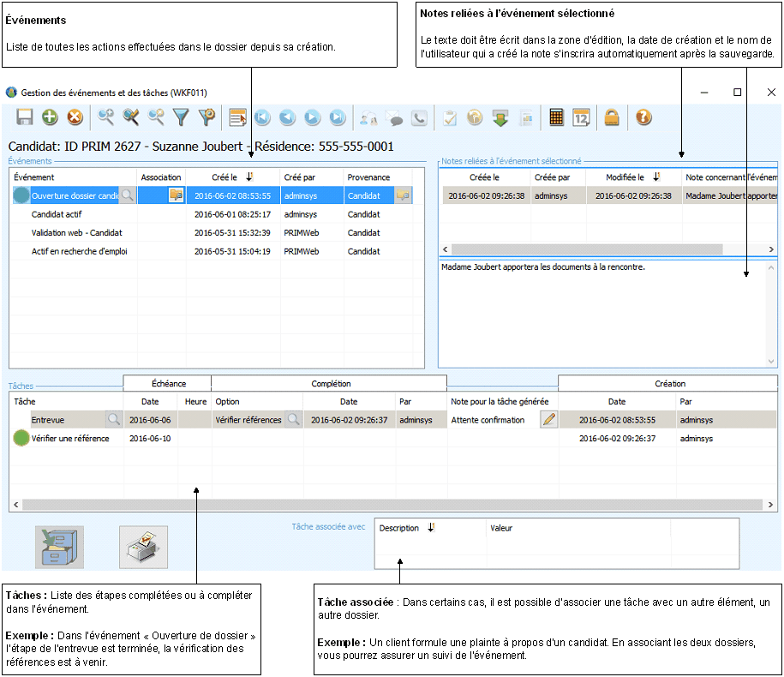Sort events by 'Créé le' column header
The height and width of the screenshot is (677, 784).
tap(224, 177)
